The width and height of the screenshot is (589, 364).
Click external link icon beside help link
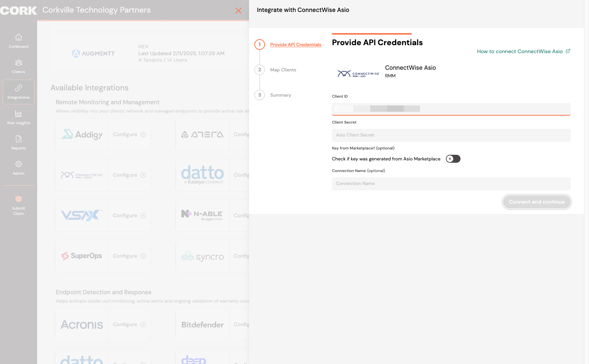[568, 51]
